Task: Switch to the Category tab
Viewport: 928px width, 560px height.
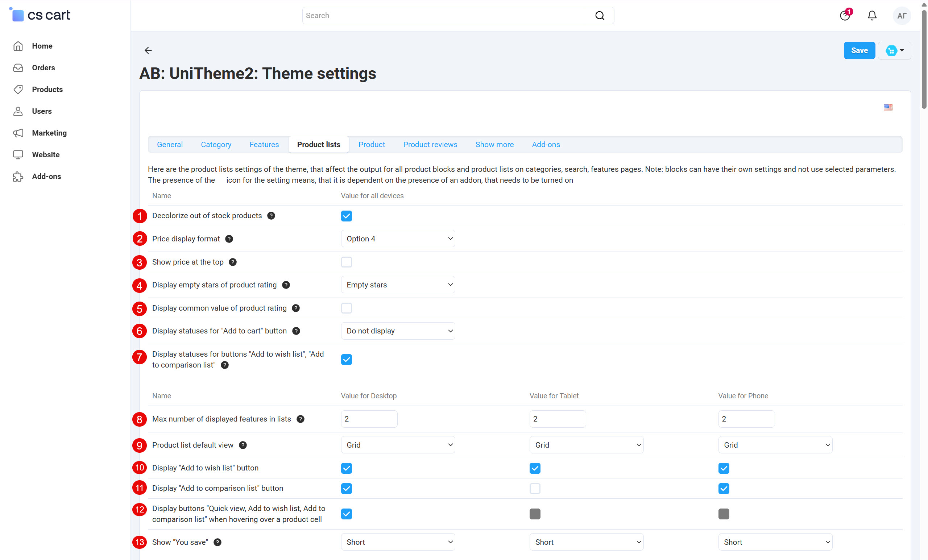Action: pyautogui.click(x=216, y=145)
